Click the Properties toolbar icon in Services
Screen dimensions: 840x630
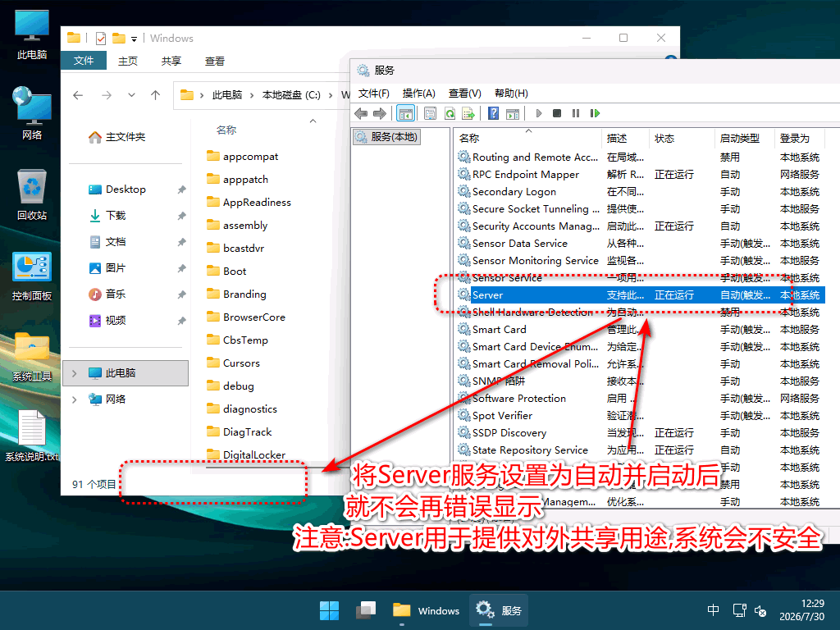[x=430, y=113]
